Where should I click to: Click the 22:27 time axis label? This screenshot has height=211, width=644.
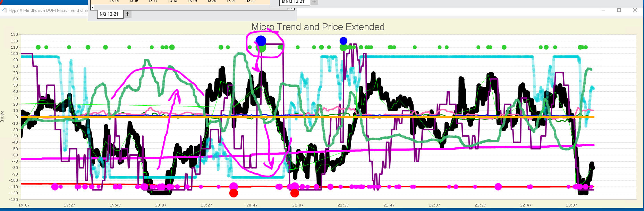[480, 205]
